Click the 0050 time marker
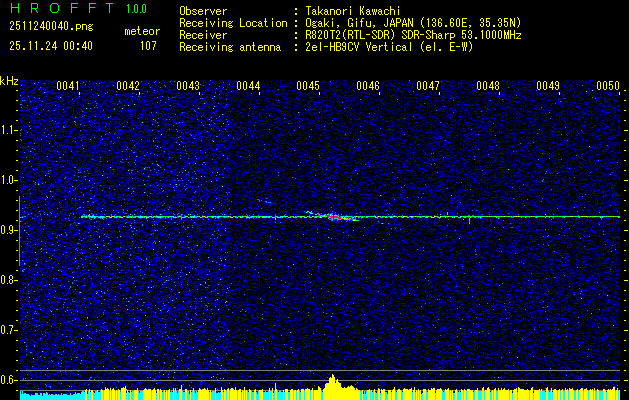629x400 pixels. [x=608, y=86]
